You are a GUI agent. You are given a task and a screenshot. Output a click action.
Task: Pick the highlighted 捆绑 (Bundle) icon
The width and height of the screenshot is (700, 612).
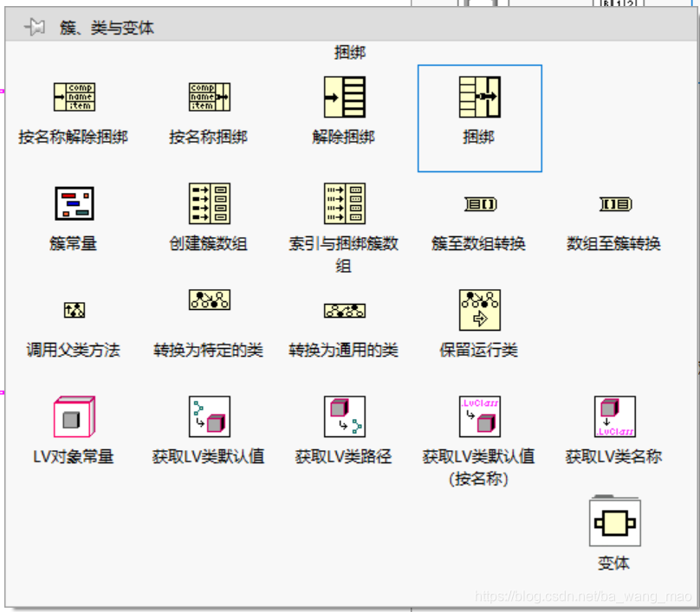click(x=480, y=97)
